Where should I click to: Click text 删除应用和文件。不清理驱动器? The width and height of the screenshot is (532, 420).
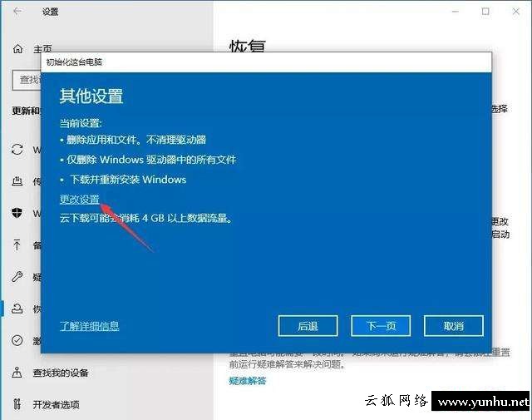[136, 140]
